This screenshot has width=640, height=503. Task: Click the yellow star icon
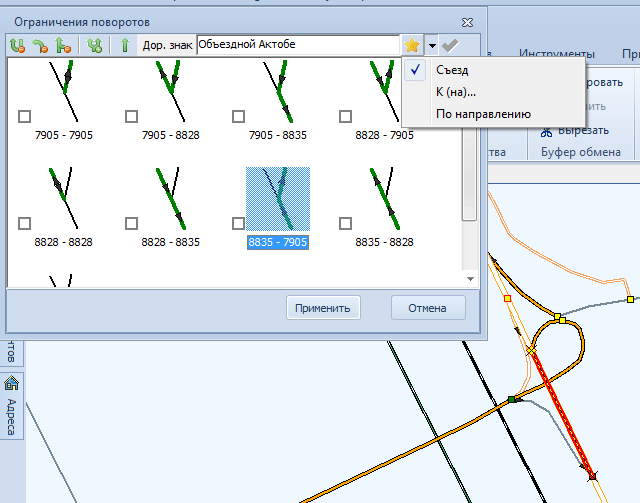click(411, 45)
